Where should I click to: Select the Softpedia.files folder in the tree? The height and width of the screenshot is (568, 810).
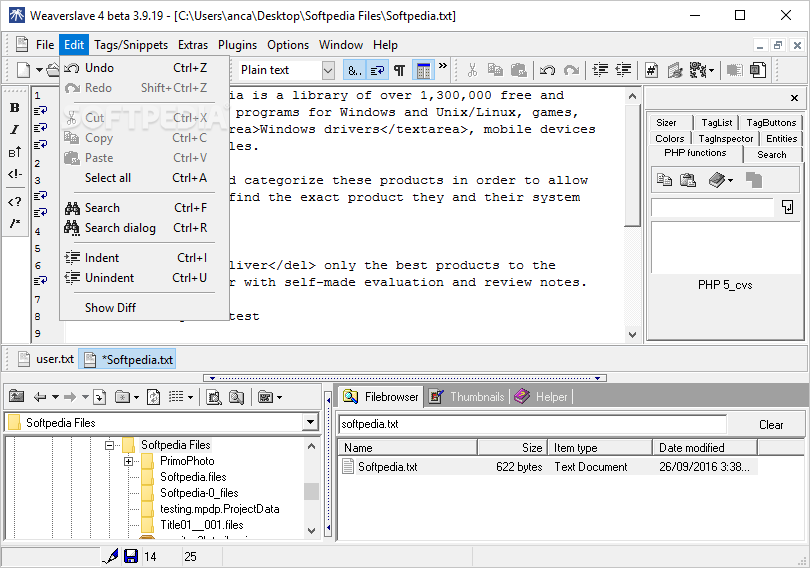pos(193,477)
